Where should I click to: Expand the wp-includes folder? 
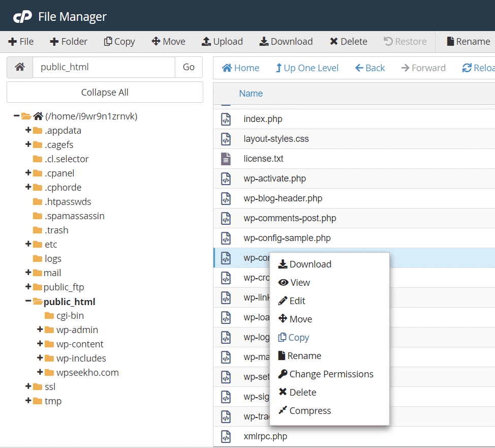pos(40,358)
